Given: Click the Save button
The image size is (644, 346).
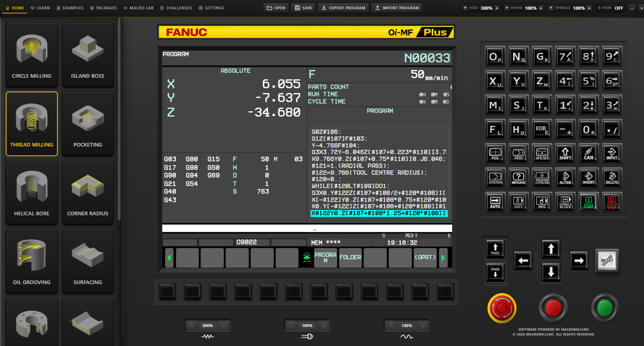Looking at the screenshot, I should 304,8.
